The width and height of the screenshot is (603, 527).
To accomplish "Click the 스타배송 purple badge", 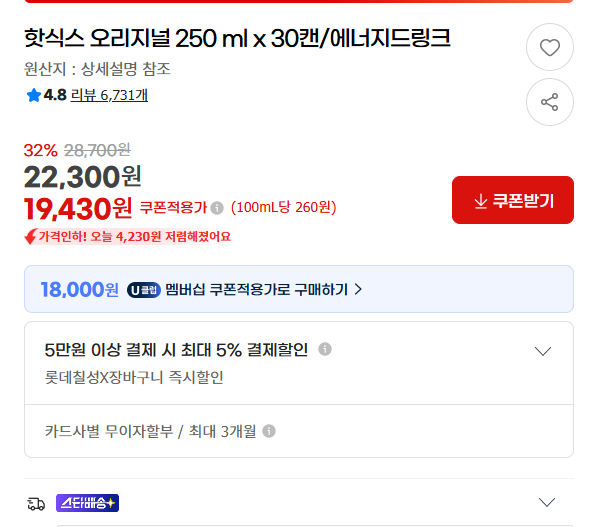I will click(x=87, y=503).
